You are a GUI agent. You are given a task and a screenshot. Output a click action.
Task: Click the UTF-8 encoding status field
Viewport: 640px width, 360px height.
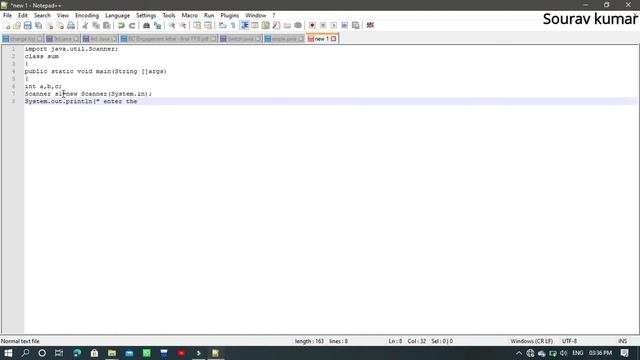pos(569,341)
